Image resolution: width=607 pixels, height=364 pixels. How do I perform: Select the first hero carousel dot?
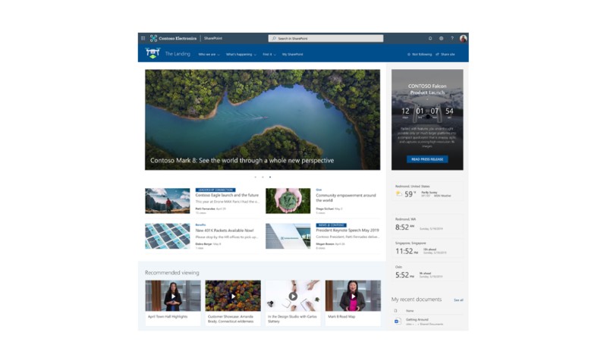click(x=256, y=177)
